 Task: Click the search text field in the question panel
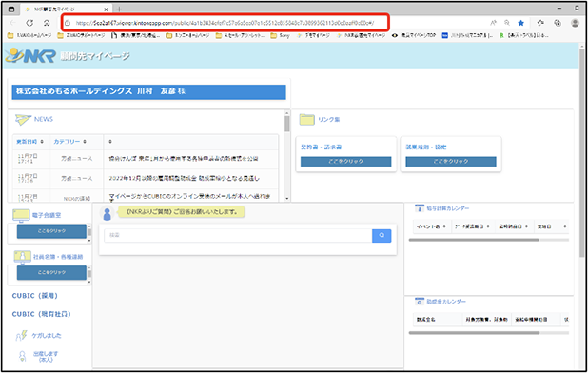pos(238,235)
